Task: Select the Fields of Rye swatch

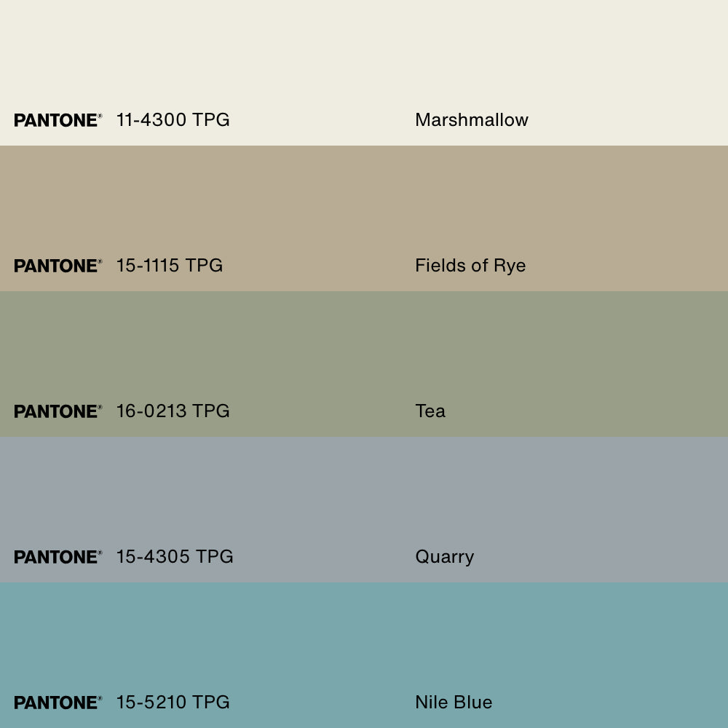Action: coord(364,204)
